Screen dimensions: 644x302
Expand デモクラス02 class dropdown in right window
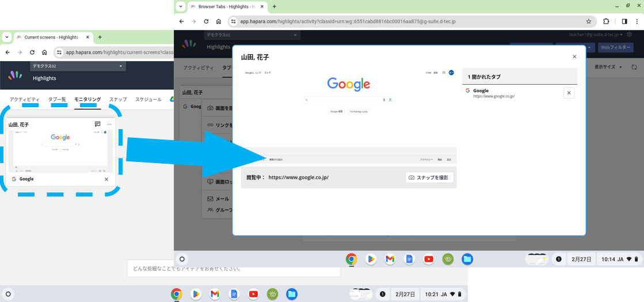point(252,35)
